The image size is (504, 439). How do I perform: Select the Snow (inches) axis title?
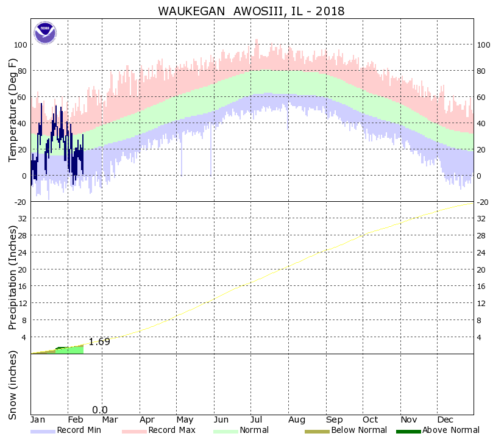click(x=13, y=387)
